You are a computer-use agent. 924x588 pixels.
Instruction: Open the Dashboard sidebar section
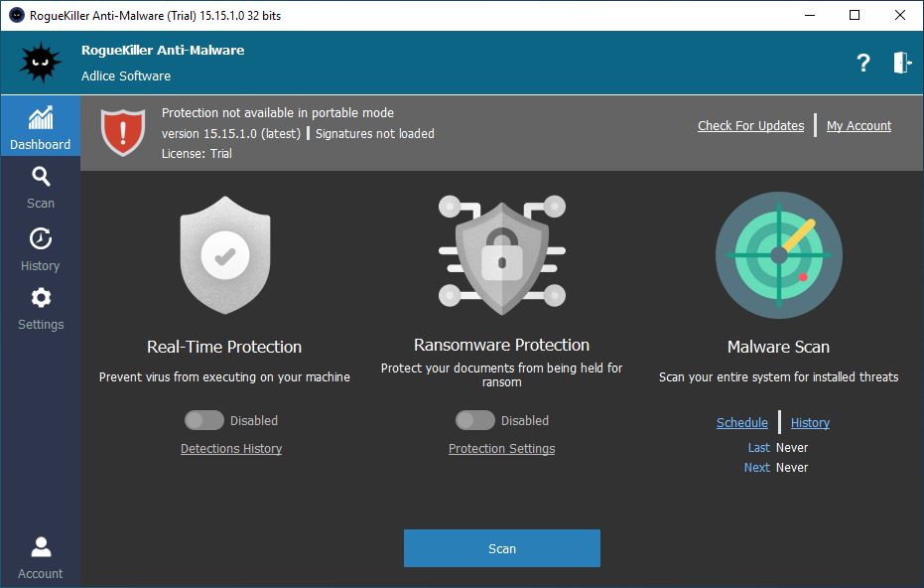tap(40, 127)
